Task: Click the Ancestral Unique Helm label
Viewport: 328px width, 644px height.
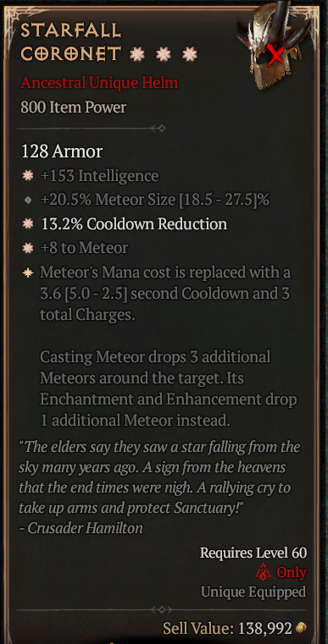Action: coord(99,83)
